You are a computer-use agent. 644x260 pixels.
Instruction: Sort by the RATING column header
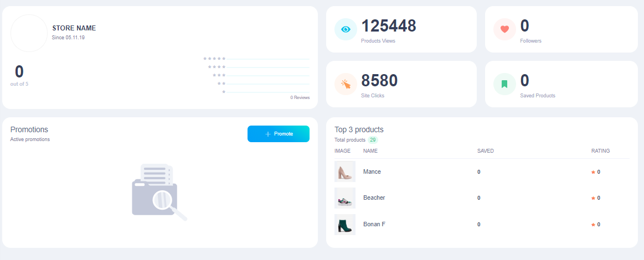[600, 151]
